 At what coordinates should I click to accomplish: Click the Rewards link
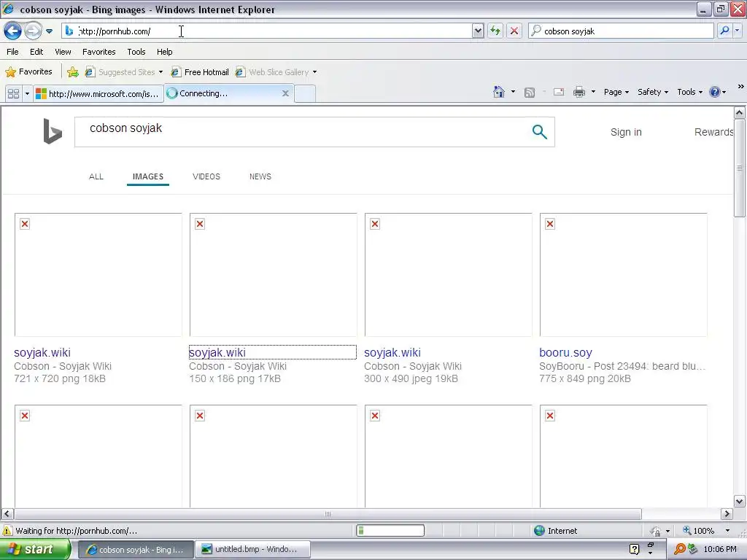point(713,132)
